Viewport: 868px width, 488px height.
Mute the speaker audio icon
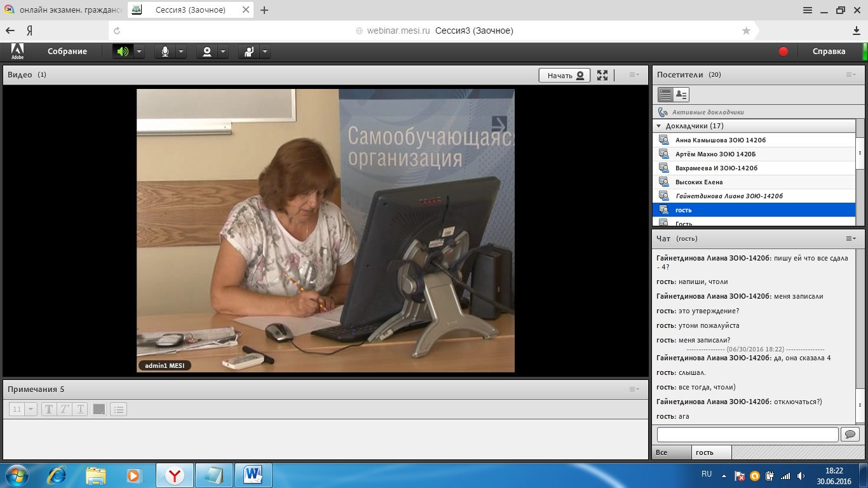tap(123, 51)
